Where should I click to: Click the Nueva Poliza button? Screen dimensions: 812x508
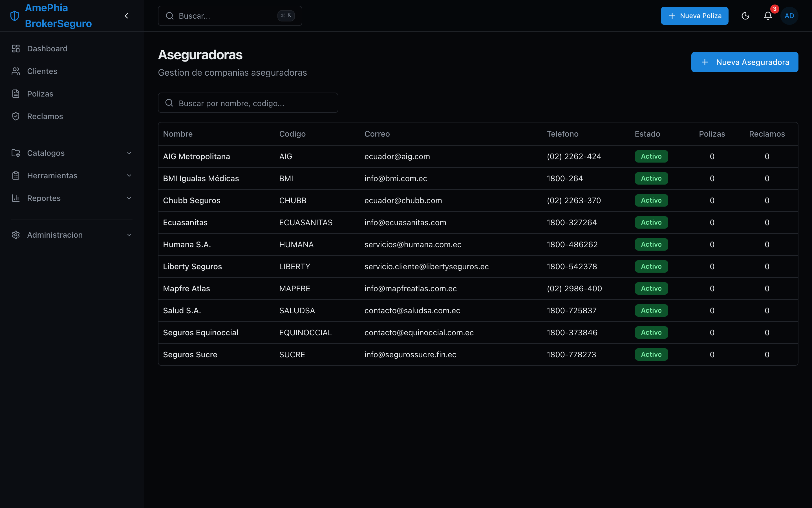694,16
